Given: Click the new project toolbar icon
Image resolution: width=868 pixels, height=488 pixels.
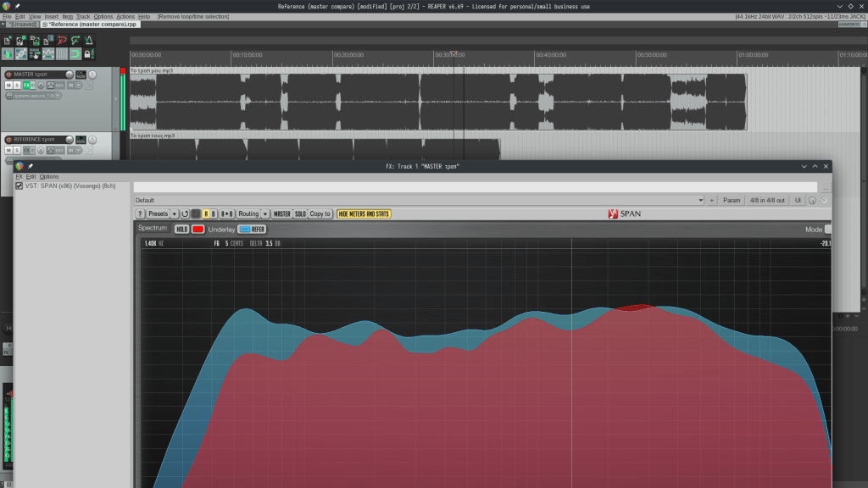Looking at the screenshot, I should click(x=8, y=40).
